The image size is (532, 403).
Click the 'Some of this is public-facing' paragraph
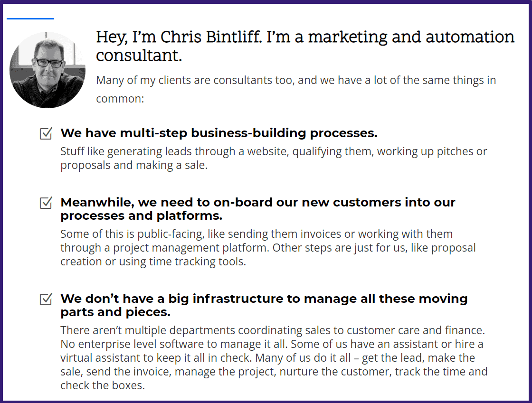tap(268, 247)
